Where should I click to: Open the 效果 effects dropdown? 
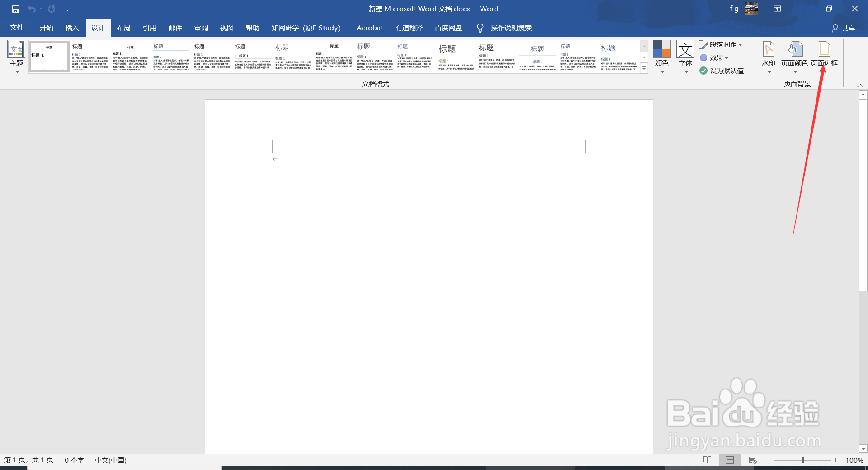(714, 58)
